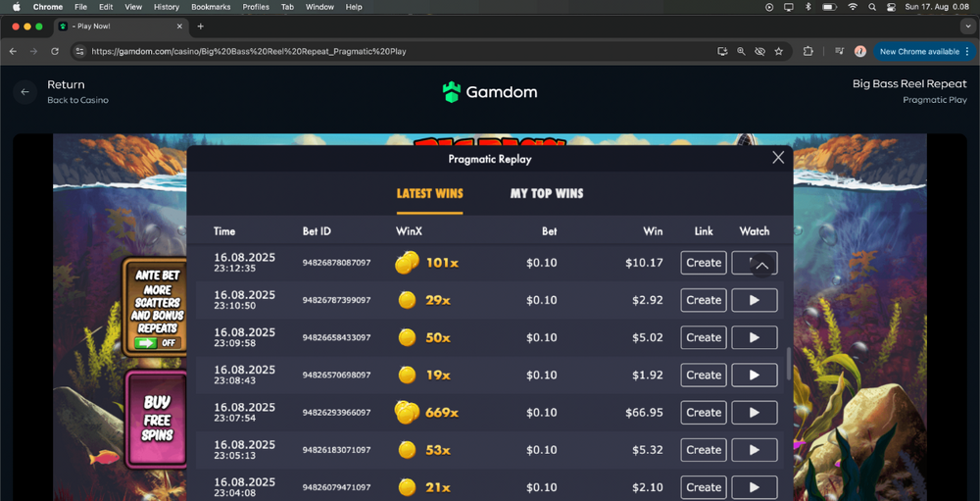The width and height of the screenshot is (980, 501).
Task: Click the address bar URL field
Action: (x=392, y=52)
